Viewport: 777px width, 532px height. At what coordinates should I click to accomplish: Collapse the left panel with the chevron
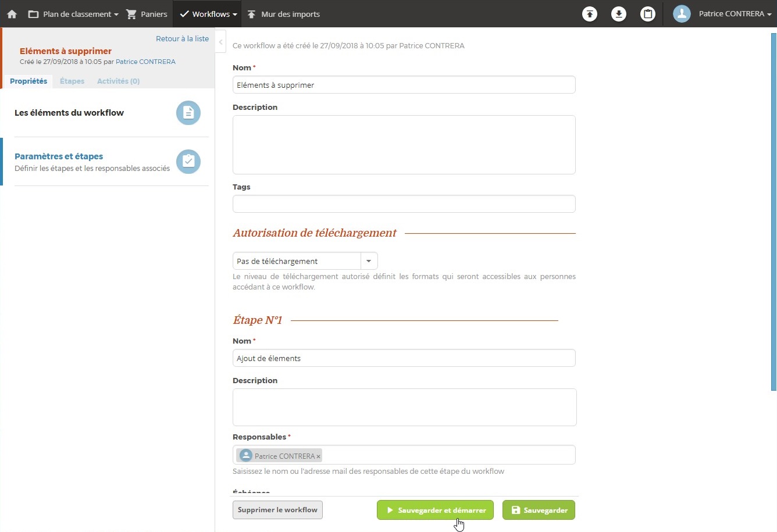pyautogui.click(x=220, y=42)
